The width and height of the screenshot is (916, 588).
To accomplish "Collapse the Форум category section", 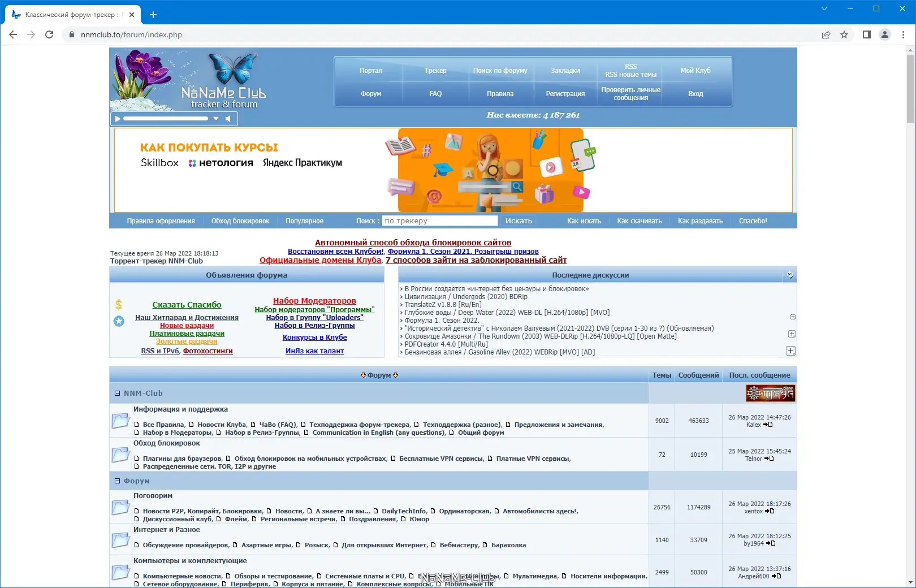I will click(118, 481).
